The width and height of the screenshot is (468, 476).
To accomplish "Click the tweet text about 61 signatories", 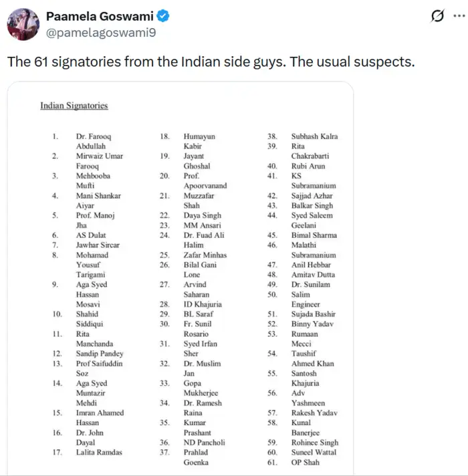I will 211,62.
